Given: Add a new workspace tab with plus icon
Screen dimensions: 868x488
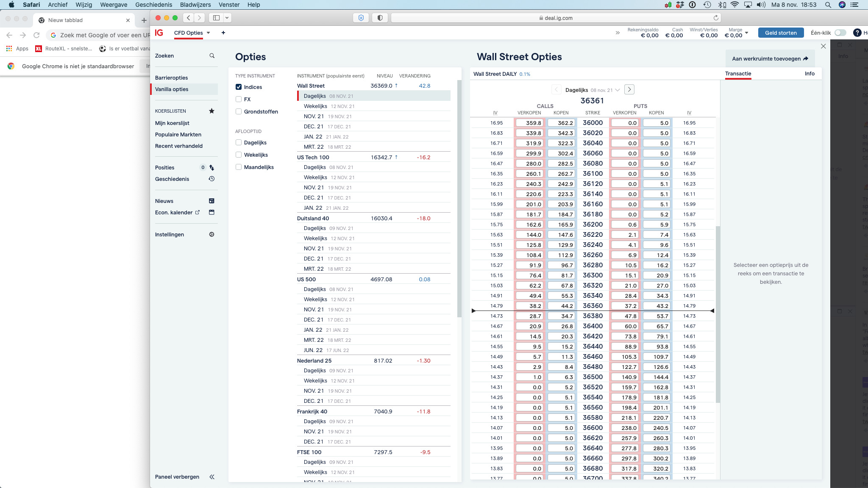Looking at the screenshot, I should 223,33.
